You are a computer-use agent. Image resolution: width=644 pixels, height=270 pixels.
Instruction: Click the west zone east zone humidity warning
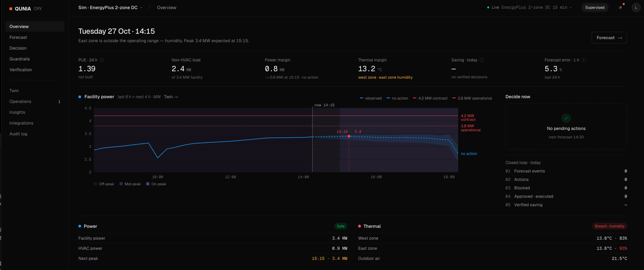[x=385, y=77]
